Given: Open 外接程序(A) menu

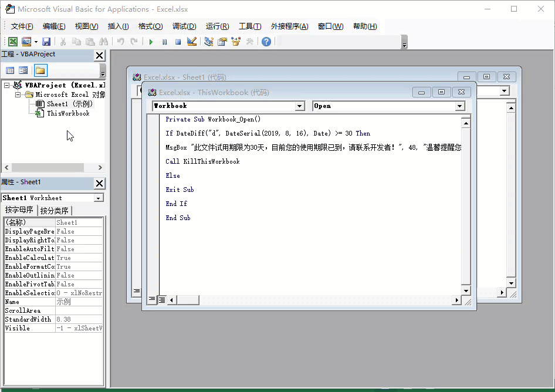Looking at the screenshot, I should (x=290, y=26).
